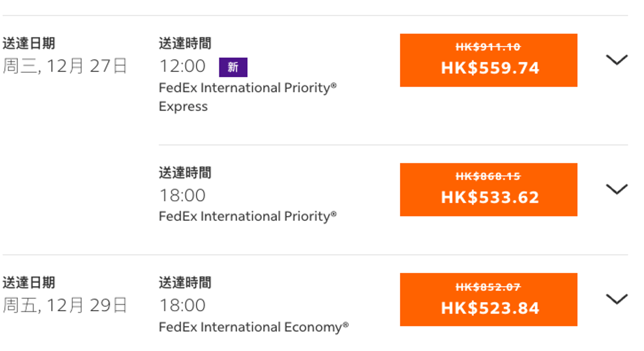Click the purple 新 badge

233,68
